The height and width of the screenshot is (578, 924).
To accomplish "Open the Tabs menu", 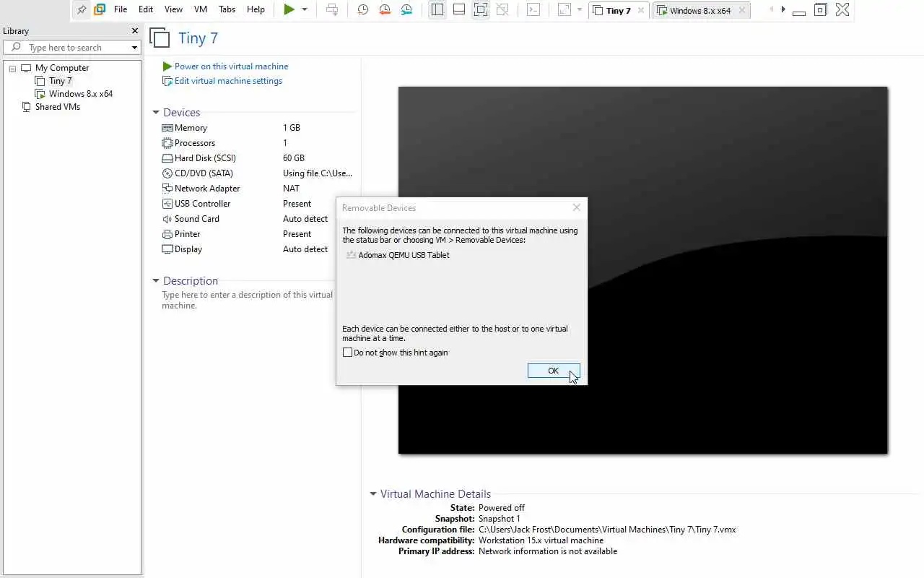I will 227,9.
